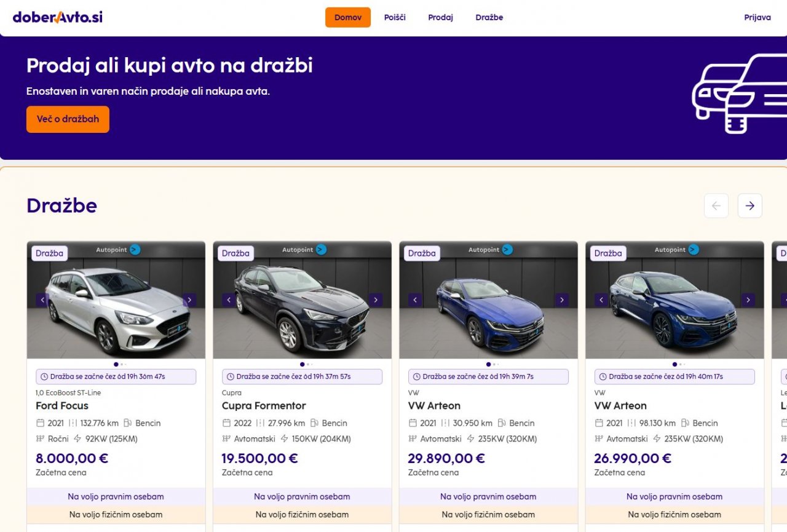Click Na voljo pravnim osebam under Ford Focus
Image resolution: width=787 pixels, height=532 pixels.
click(116, 497)
